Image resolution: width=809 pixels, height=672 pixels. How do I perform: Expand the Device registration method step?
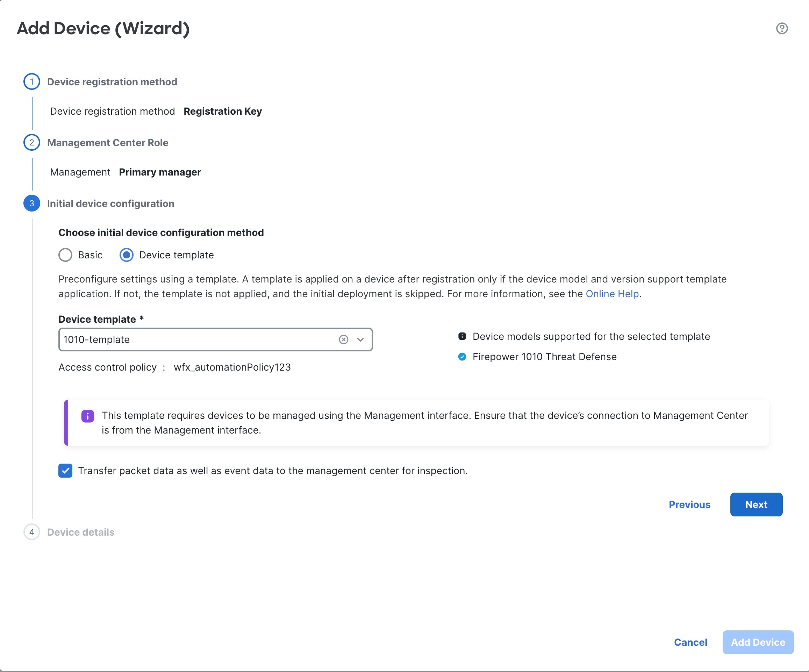(x=112, y=82)
